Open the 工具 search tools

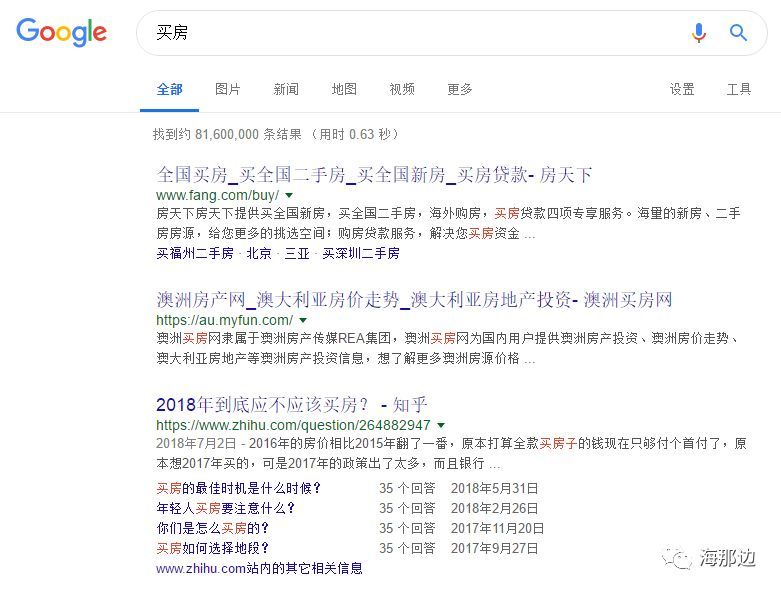739,89
